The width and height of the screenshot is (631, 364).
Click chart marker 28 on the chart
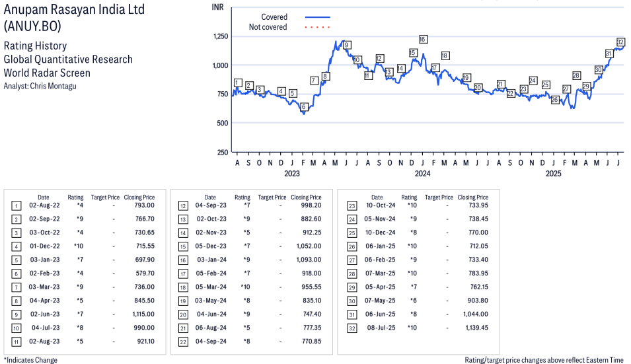click(576, 75)
